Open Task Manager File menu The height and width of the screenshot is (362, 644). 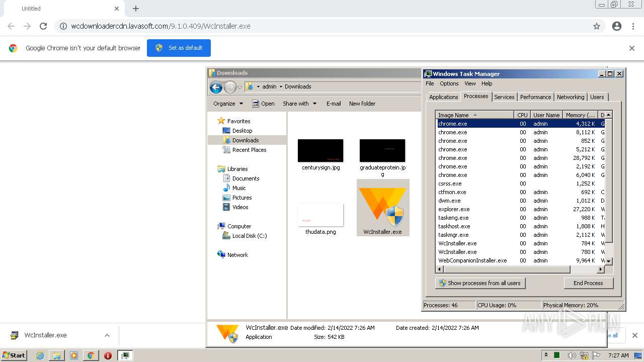(430, 83)
